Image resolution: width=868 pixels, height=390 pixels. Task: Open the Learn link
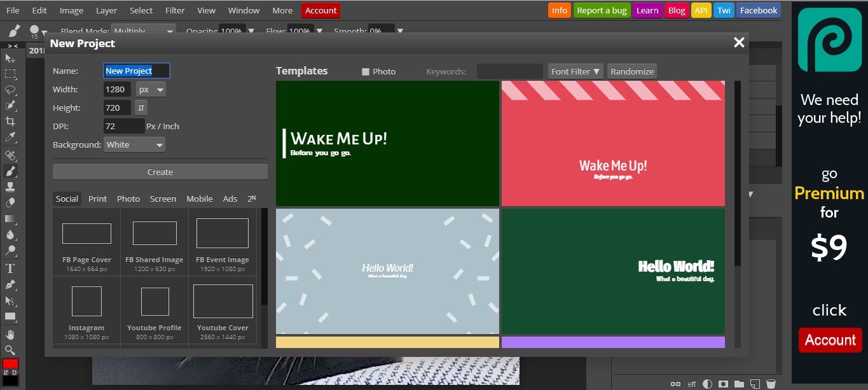pos(647,10)
